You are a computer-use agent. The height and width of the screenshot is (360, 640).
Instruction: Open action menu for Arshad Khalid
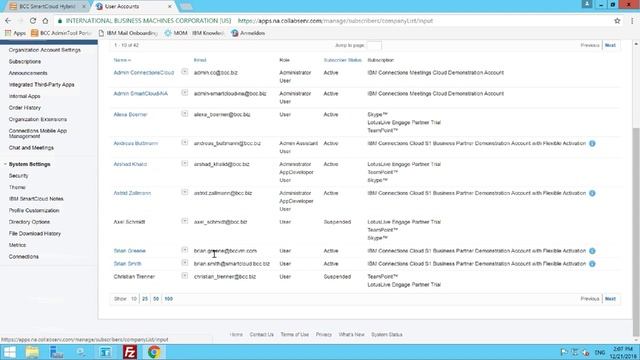click(x=184, y=164)
